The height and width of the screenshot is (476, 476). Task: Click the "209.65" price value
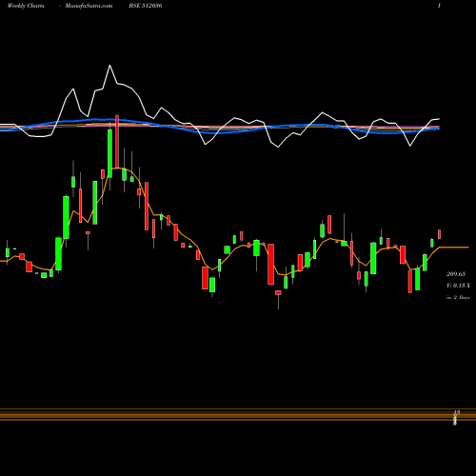pyautogui.click(x=456, y=274)
